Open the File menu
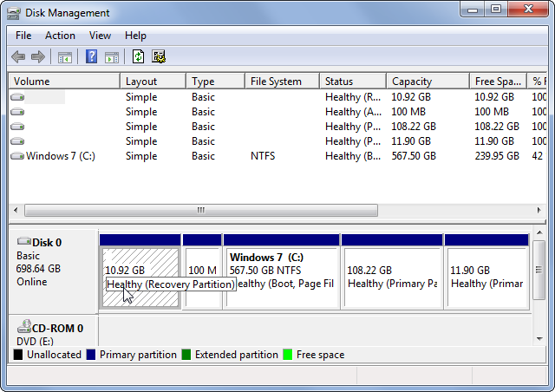This screenshot has width=555, height=392. pos(23,36)
